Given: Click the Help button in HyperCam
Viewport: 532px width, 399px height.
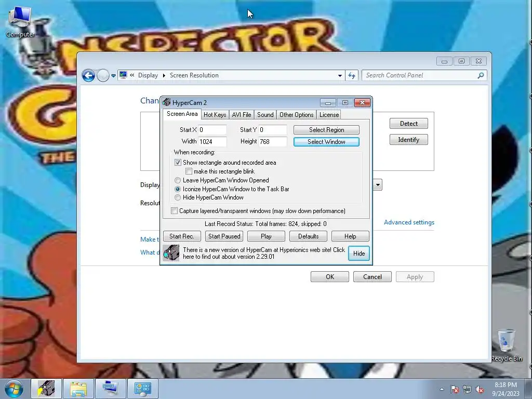Looking at the screenshot, I should click(351, 236).
